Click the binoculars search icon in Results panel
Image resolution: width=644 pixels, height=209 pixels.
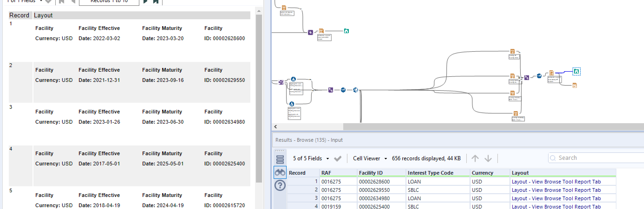(x=280, y=172)
